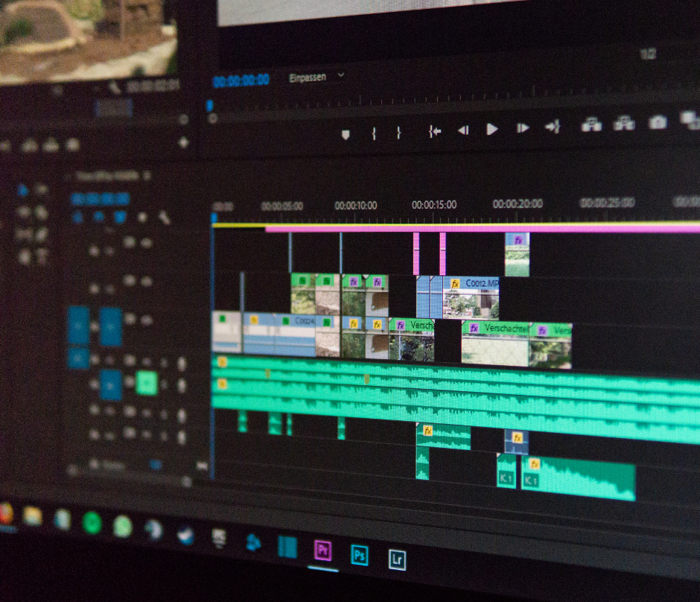The height and width of the screenshot is (602, 700).
Task: Open the Einpassen zoom level dropdown
Action: coord(317,77)
